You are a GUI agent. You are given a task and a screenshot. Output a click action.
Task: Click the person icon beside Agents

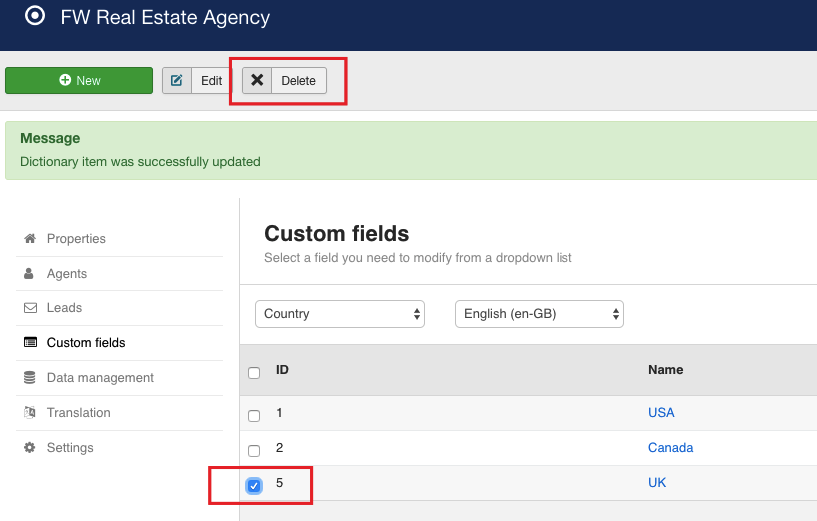click(30, 274)
